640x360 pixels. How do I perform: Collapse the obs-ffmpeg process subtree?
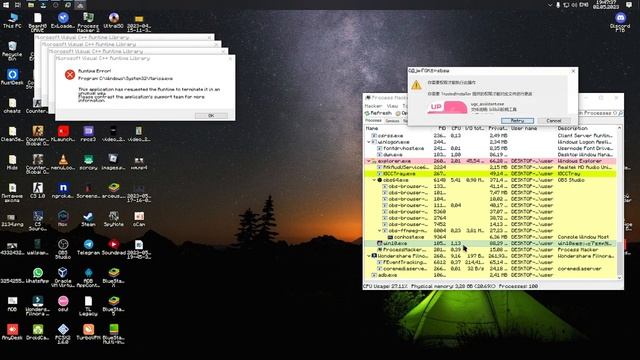(379, 231)
